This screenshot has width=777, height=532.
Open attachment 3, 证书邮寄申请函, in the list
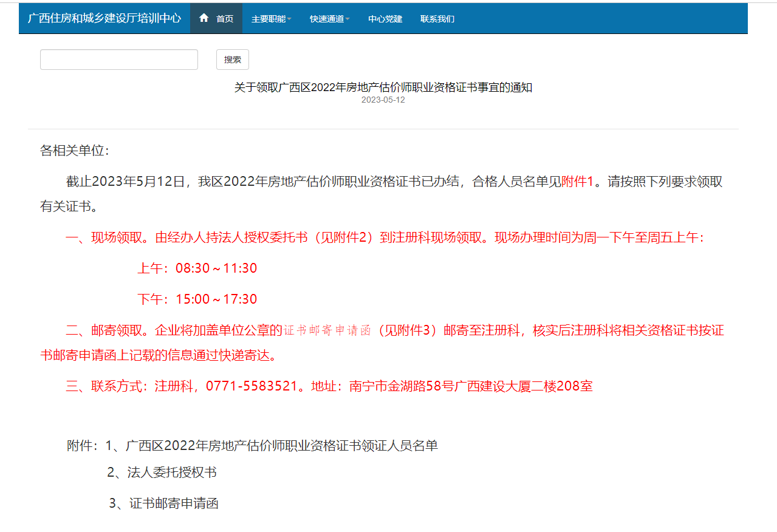(174, 503)
